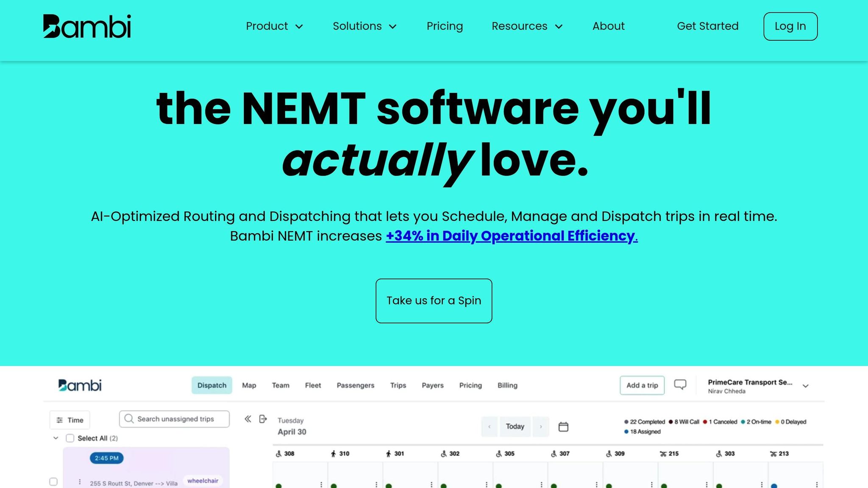
Task: Open the About page
Action: 609,26
